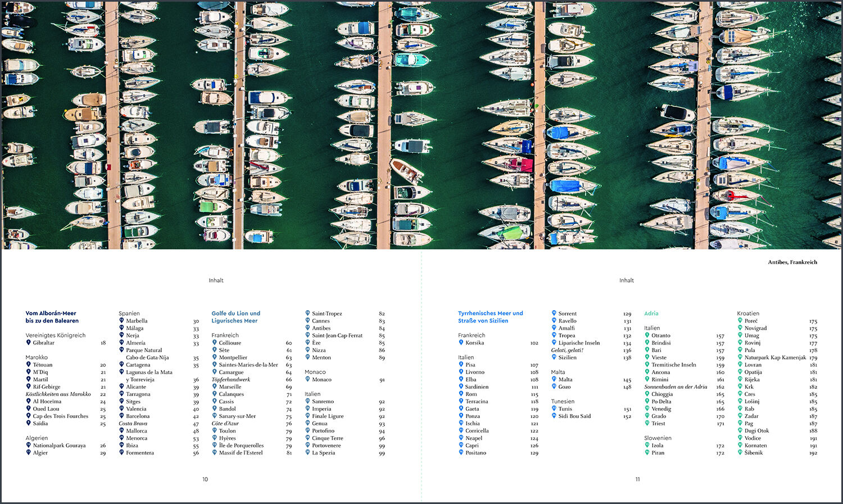Click the 'Köstlichkeiten aus Marokko' italic entry
843x504 pixels.
tap(58, 394)
